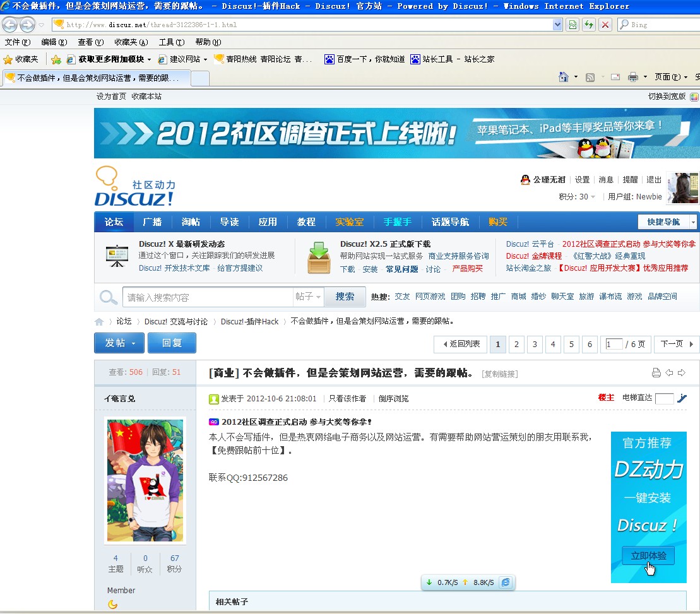Click the RSS feeds icon
Screen dimensions: 700x614
click(x=590, y=77)
